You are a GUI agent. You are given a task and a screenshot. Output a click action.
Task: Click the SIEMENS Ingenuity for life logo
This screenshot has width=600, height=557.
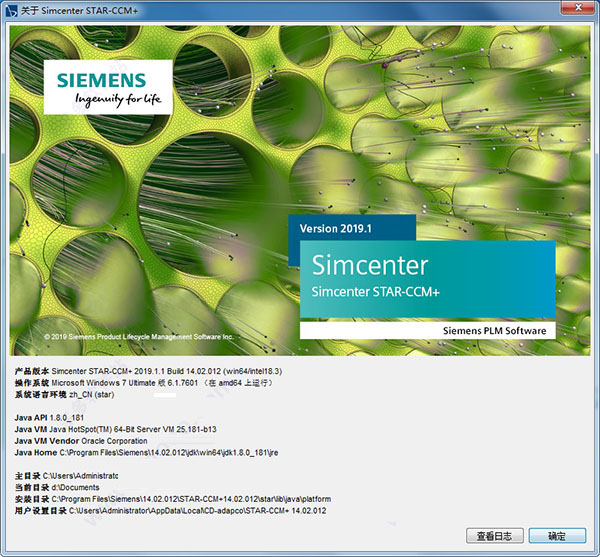point(108,87)
